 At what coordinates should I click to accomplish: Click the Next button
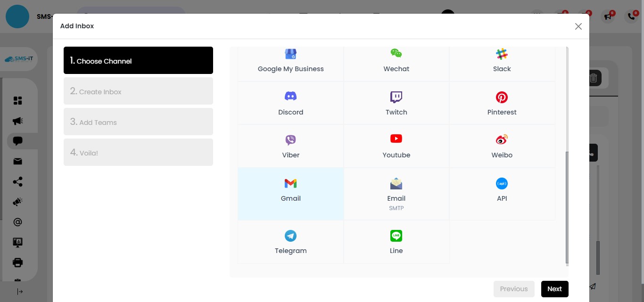pos(554,289)
